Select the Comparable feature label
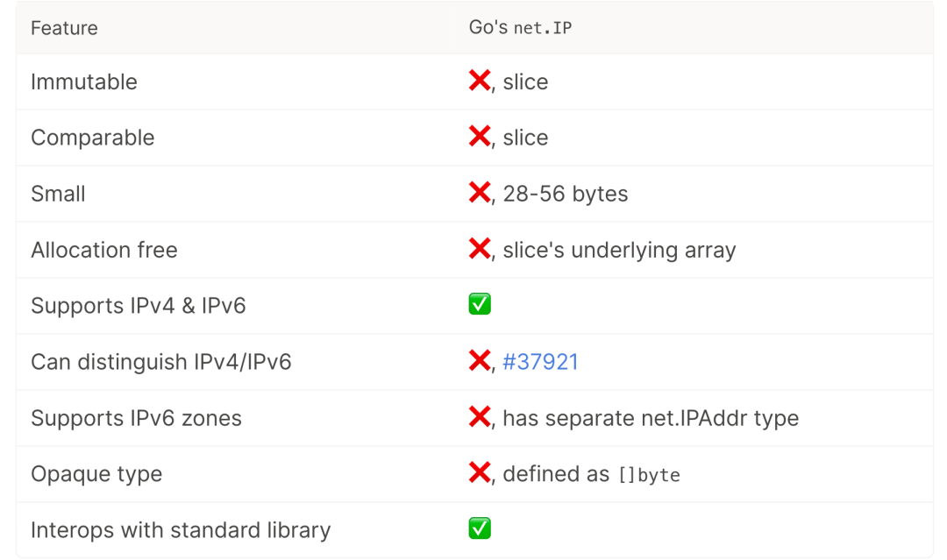The height and width of the screenshot is (560, 947). click(92, 138)
